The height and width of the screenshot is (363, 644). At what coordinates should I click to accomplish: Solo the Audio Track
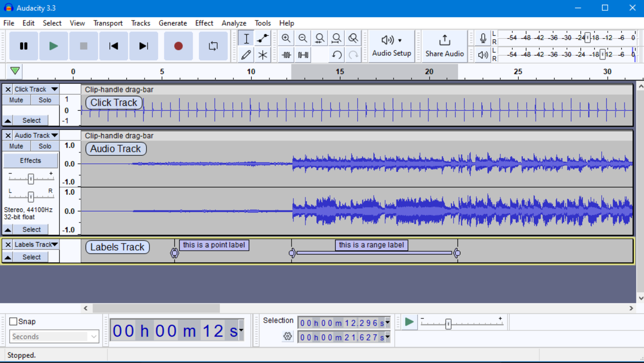click(x=45, y=146)
